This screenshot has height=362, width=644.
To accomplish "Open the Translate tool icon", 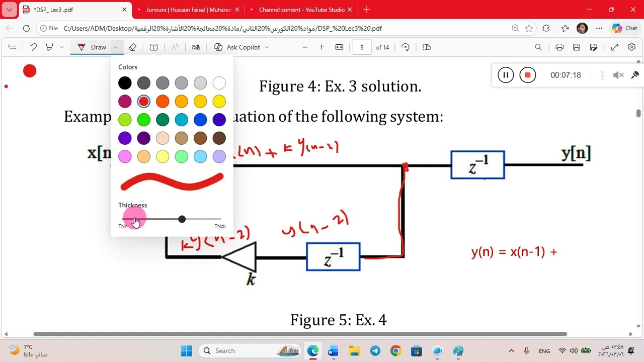I will coord(196,47).
